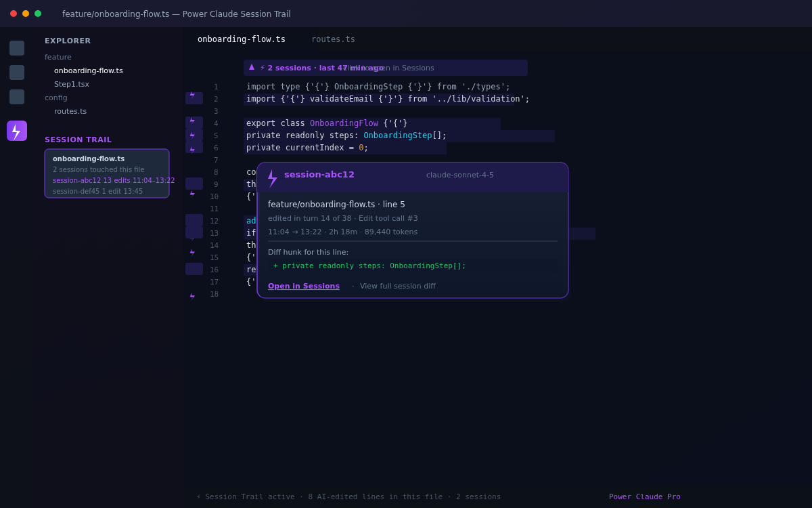812x508 pixels.
Task: Open onboarding-flow.ts in the Explorer tree
Action: click(x=89, y=71)
